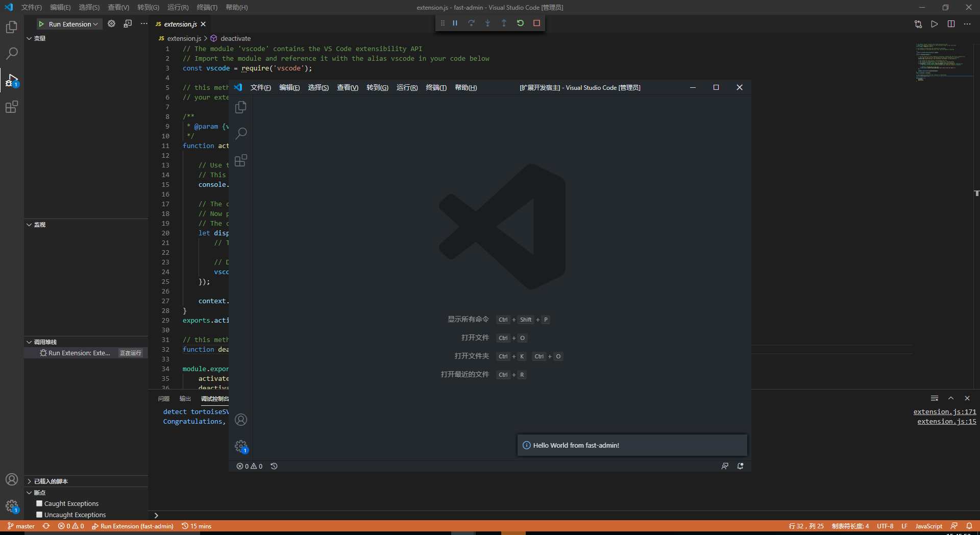Screen dimensions: 980x535
Task: Open the extension.js:15 source link
Action: pyautogui.click(x=946, y=422)
